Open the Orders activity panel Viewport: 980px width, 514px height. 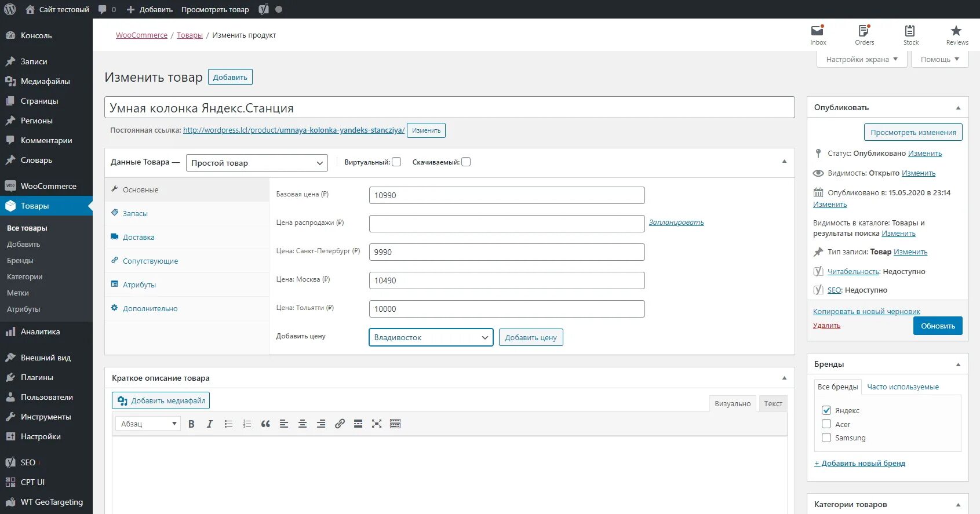864,35
